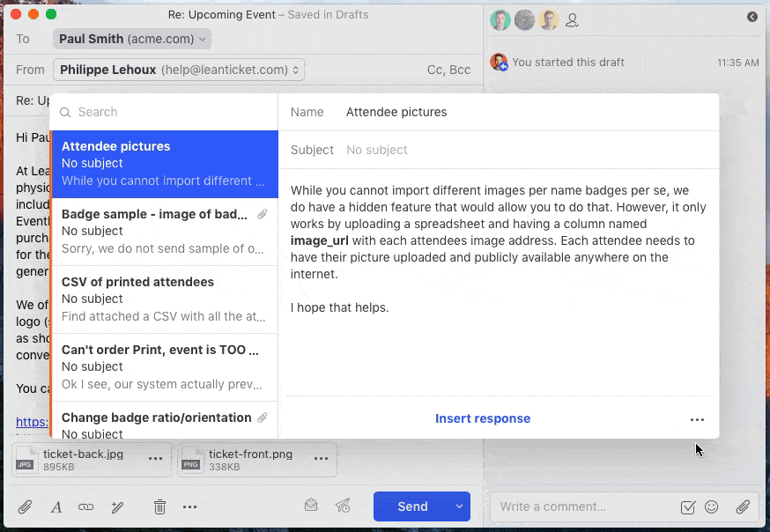This screenshot has width=770, height=532.
Task: Open the emoji picker in comment box
Action: (x=712, y=506)
